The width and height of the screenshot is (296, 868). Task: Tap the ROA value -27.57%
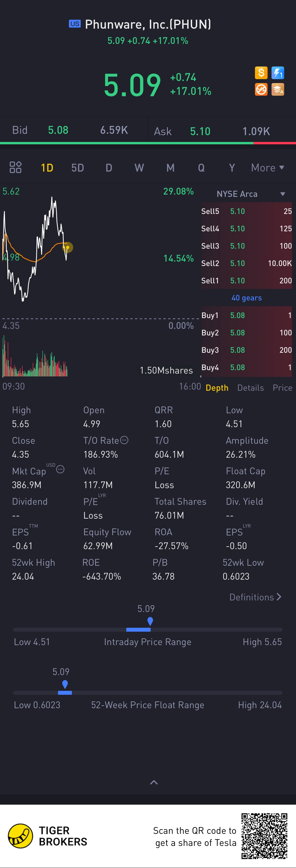(x=172, y=546)
